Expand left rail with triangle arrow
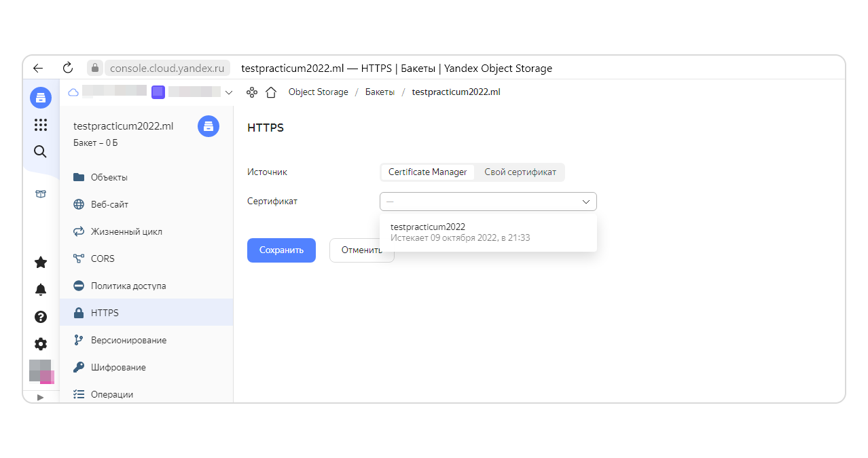Image resolution: width=868 pixels, height=458 pixels. [40, 398]
